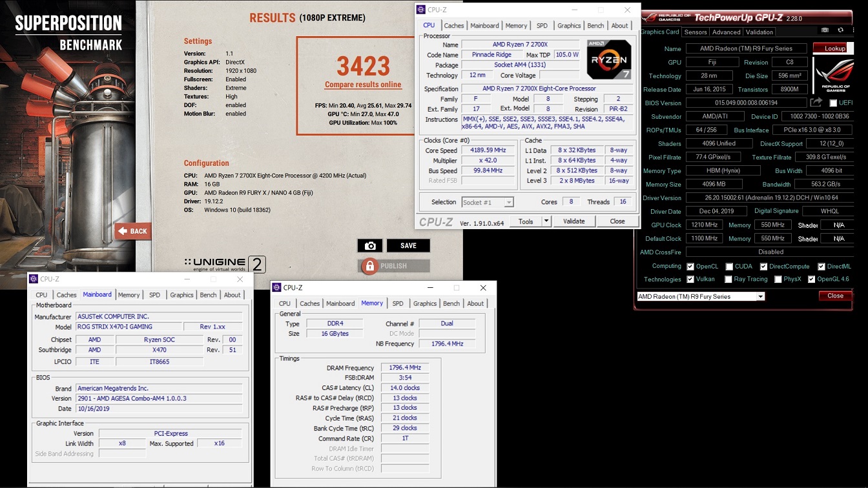
Task: Click the CPU-Z title icon of the CPU window
Action: pos(421,10)
